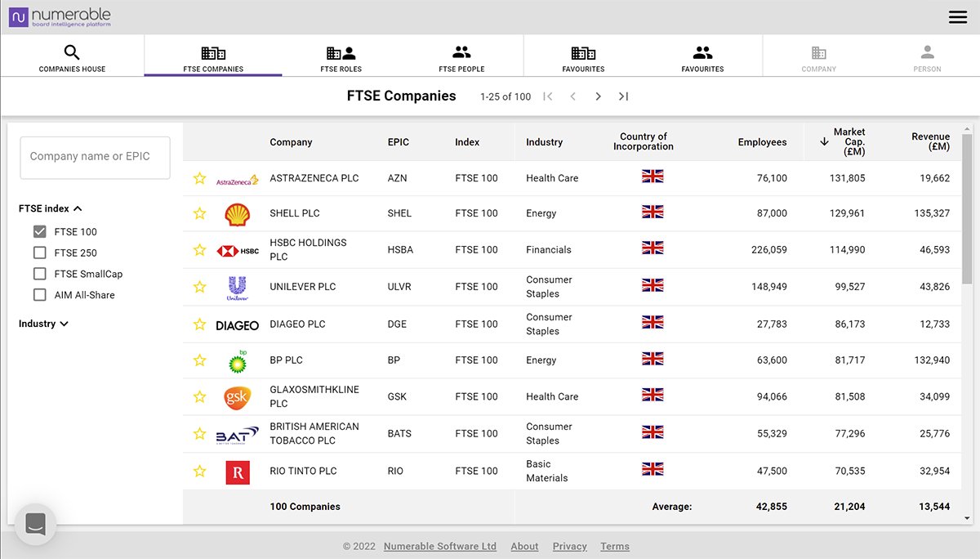The height and width of the screenshot is (559, 980).
Task: Click the BP sunburst logo
Action: point(237,360)
